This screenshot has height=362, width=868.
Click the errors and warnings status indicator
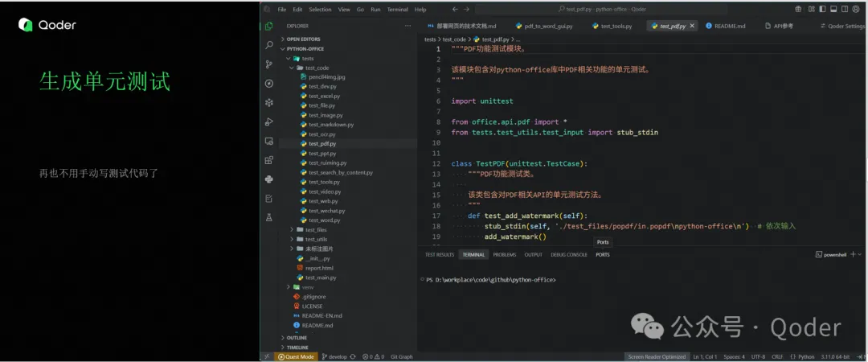click(374, 356)
